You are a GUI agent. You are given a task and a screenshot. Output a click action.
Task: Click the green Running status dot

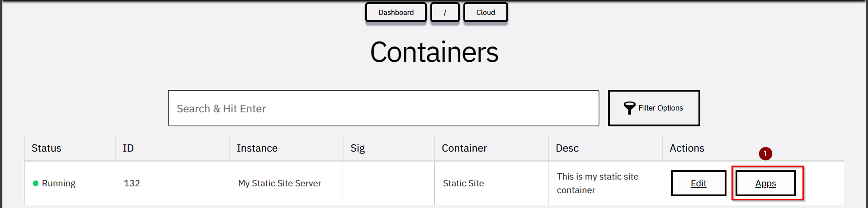36,183
